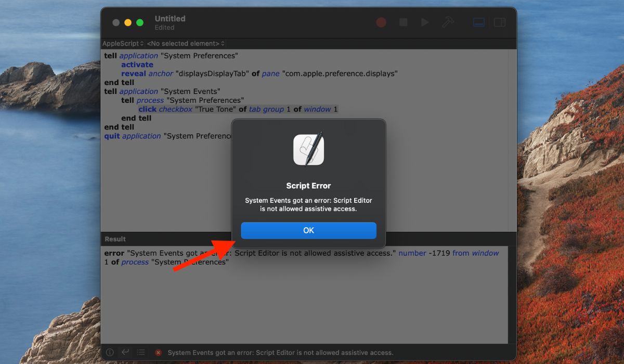
Task: Click the stop icon in the toolbar
Action: [x=403, y=22]
